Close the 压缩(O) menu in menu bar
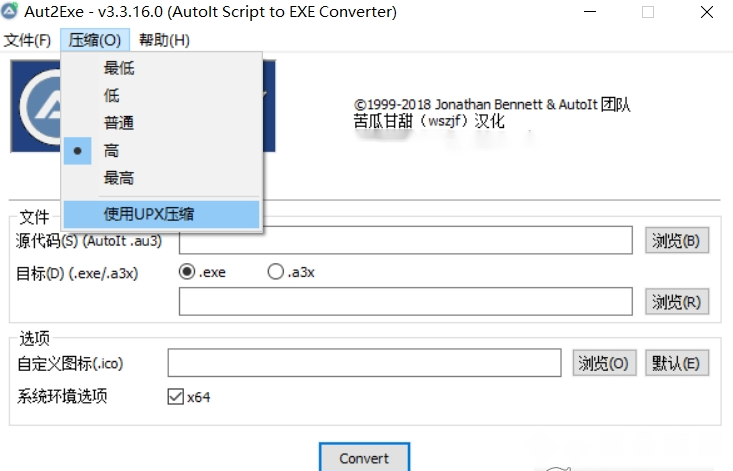The height and width of the screenshot is (471, 733). click(x=95, y=40)
